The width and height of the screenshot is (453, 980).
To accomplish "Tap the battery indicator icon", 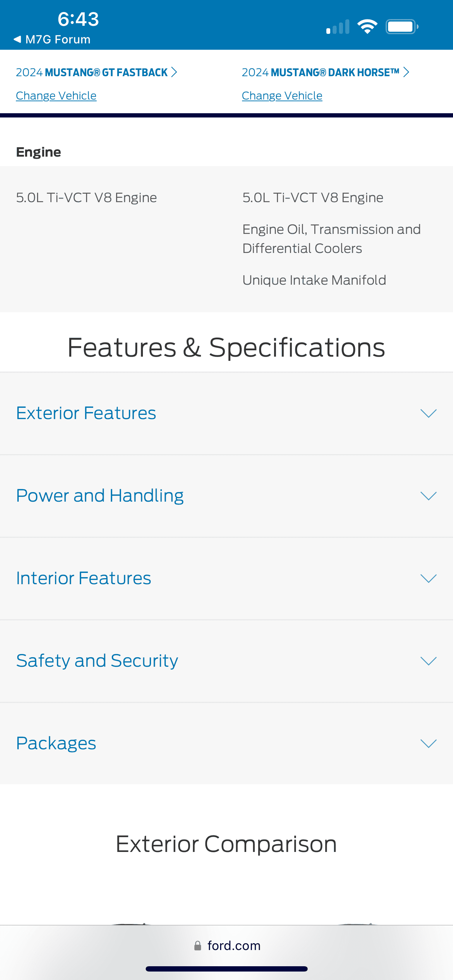I will pos(401,26).
